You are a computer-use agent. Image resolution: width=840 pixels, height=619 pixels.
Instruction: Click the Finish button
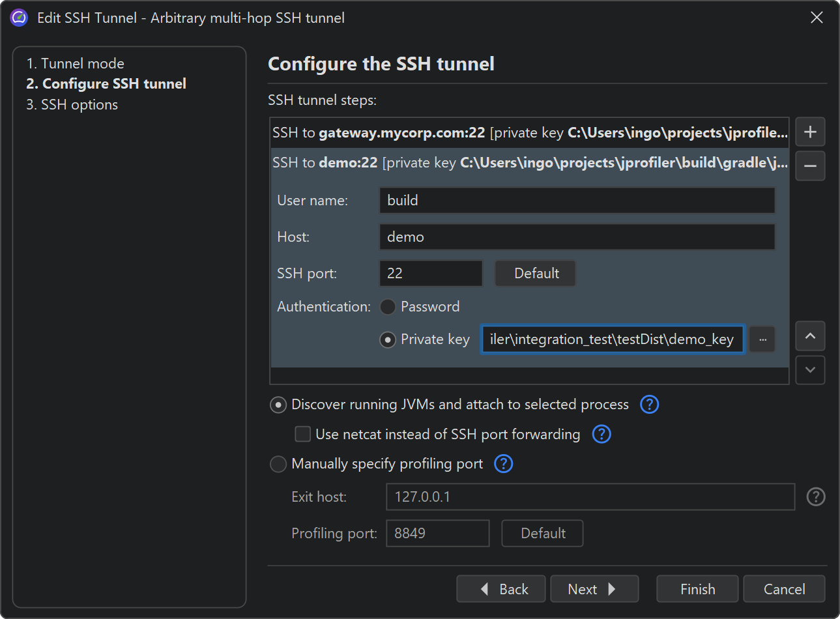click(697, 589)
